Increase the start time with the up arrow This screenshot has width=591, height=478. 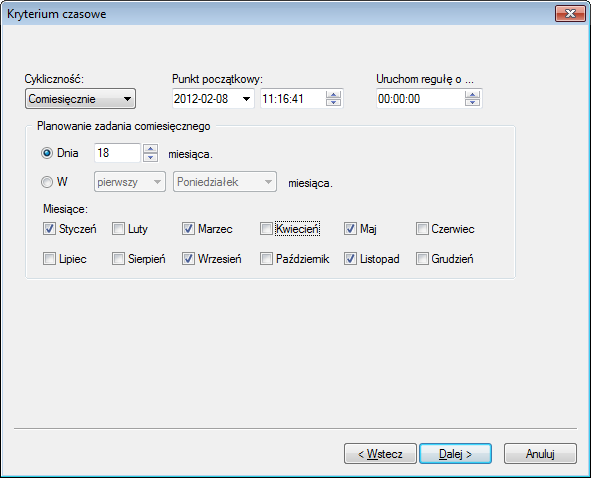(x=333, y=95)
